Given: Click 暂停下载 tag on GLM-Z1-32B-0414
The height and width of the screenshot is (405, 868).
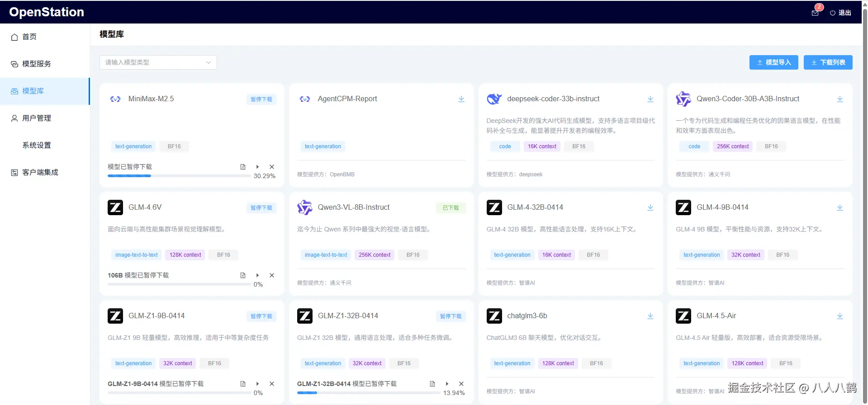Looking at the screenshot, I should click(x=451, y=316).
